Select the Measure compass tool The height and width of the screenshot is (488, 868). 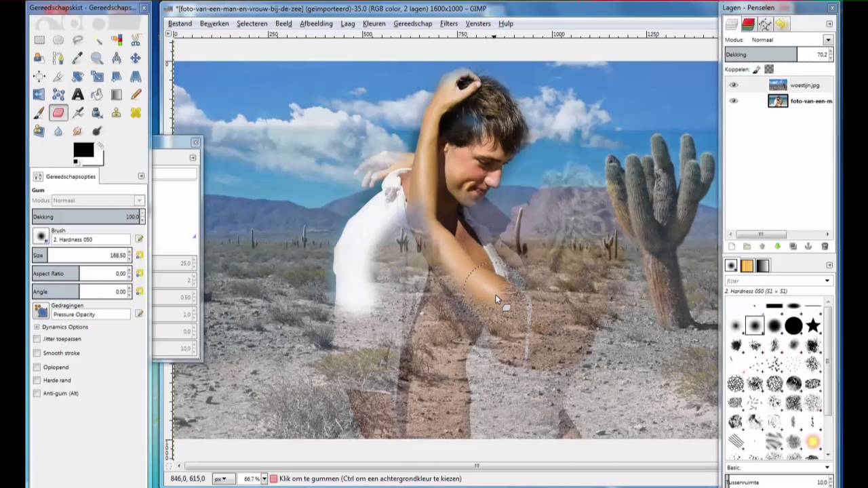tap(117, 58)
